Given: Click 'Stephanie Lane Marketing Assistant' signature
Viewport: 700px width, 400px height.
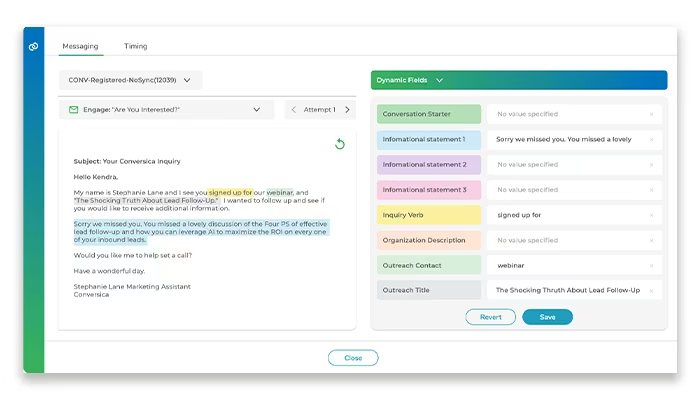Looking at the screenshot, I should 132,287.
